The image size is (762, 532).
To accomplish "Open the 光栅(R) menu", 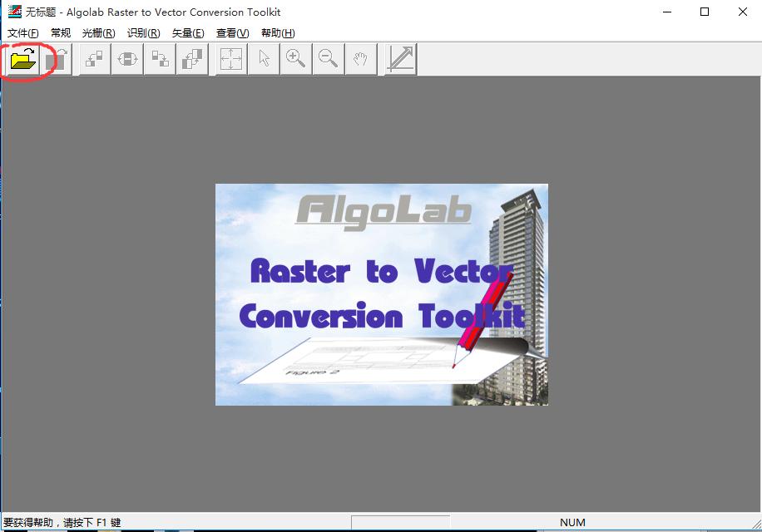I will 97,32.
